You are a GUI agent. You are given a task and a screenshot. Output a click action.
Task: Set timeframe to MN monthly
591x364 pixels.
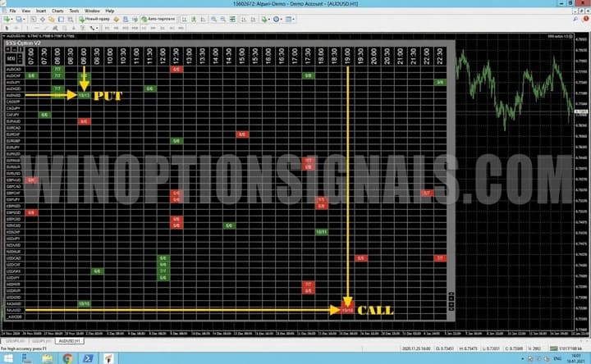pos(181,28)
